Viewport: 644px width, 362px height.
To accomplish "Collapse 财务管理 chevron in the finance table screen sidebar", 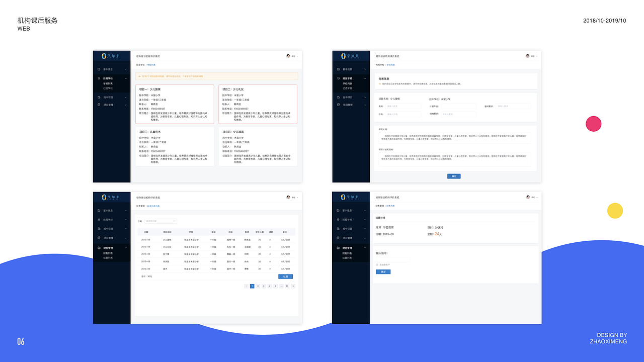I will pyautogui.click(x=126, y=247).
